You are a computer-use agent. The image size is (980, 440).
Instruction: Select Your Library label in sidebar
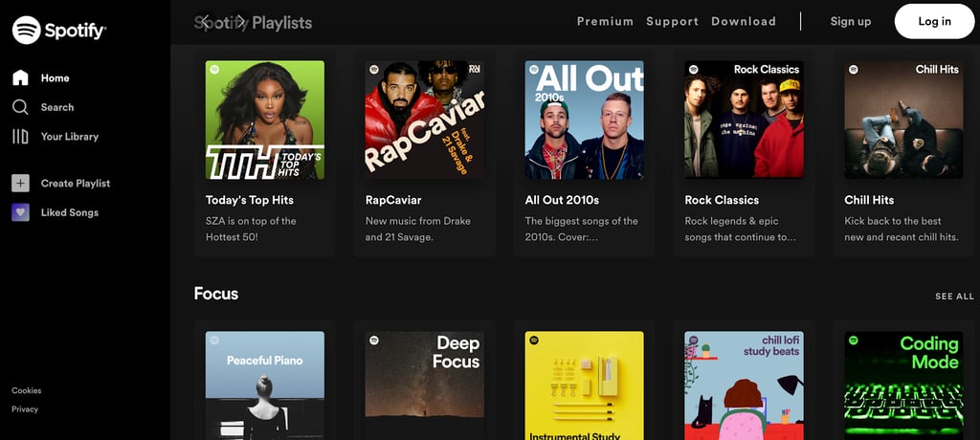pos(69,136)
